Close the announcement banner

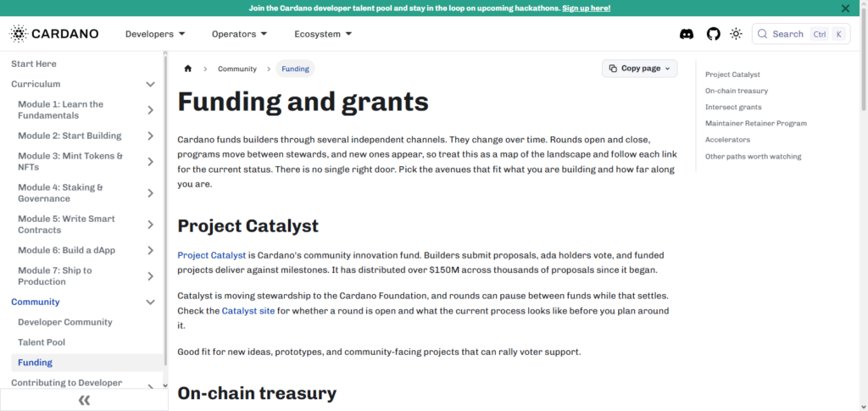tap(845, 8)
